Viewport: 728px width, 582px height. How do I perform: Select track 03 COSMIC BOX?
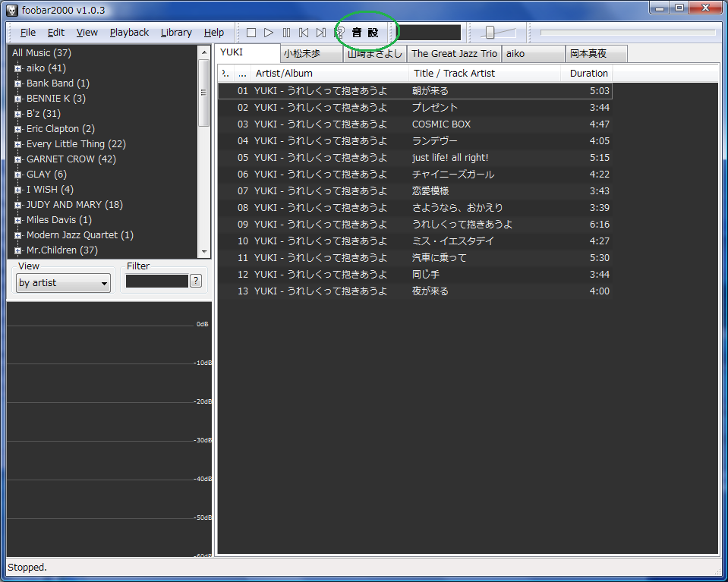click(x=415, y=124)
